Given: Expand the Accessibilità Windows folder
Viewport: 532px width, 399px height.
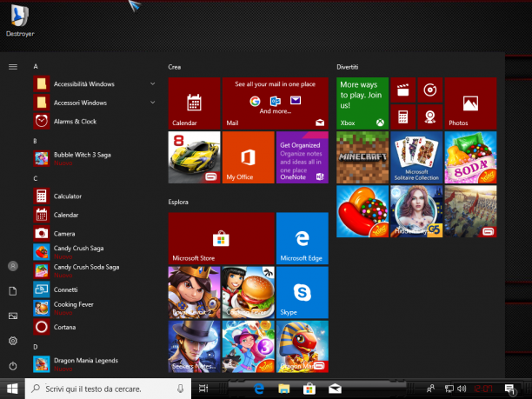Looking at the screenshot, I should 95,83.
